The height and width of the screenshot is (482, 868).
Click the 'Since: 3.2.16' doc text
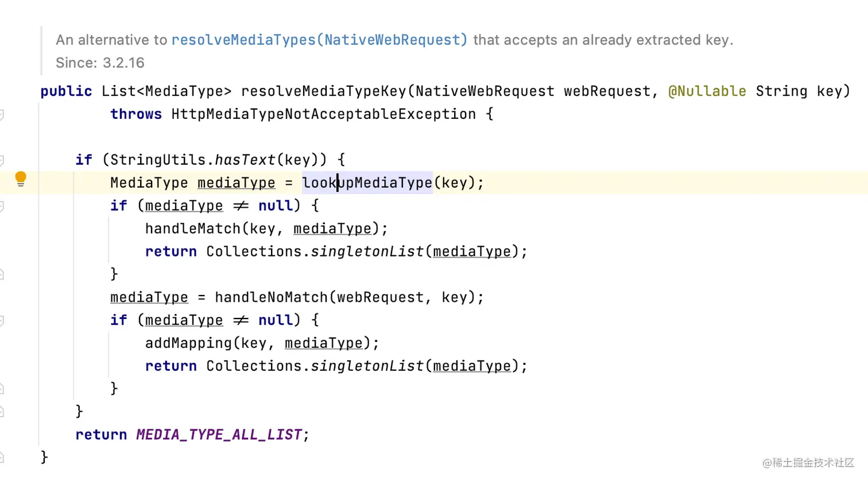click(100, 63)
